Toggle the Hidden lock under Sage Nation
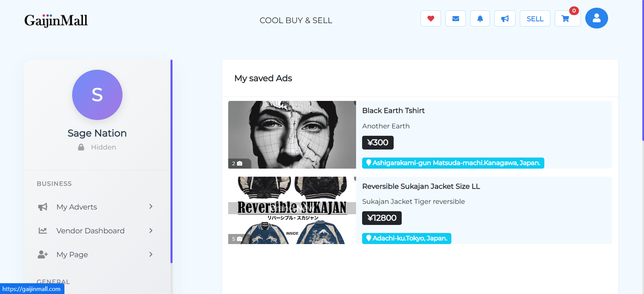This screenshot has height=294, width=644. pyautogui.click(x=81, y=147)
